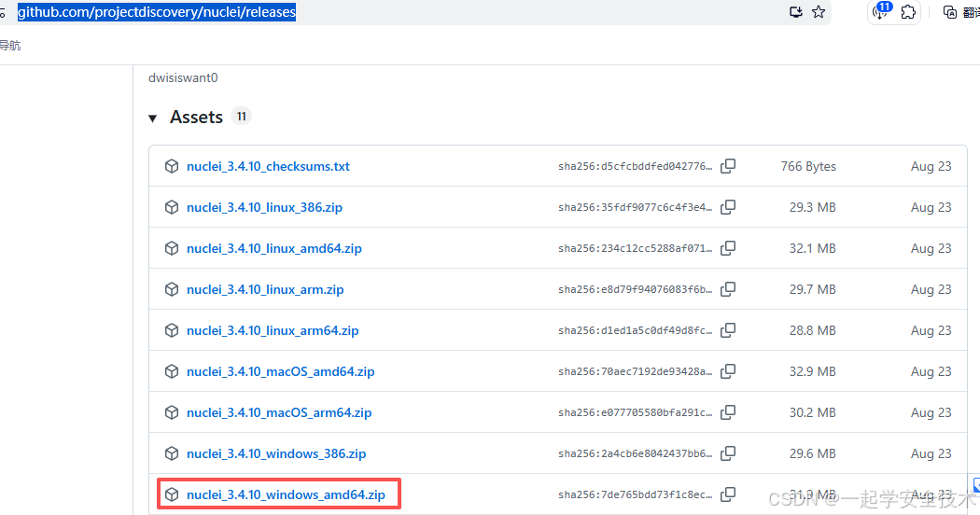
Task: Click package icon beside linux_arm64.zip
Action: click(171, 330)
